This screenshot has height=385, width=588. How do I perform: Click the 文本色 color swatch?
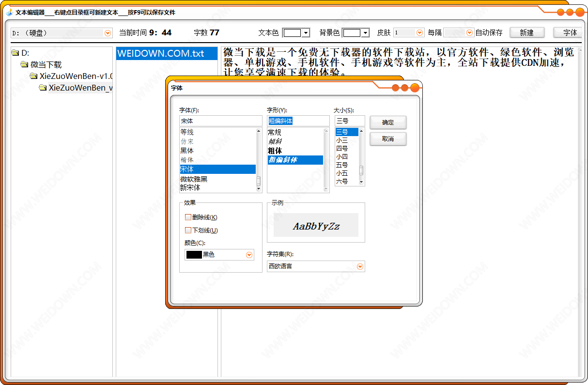coord(292,33)
